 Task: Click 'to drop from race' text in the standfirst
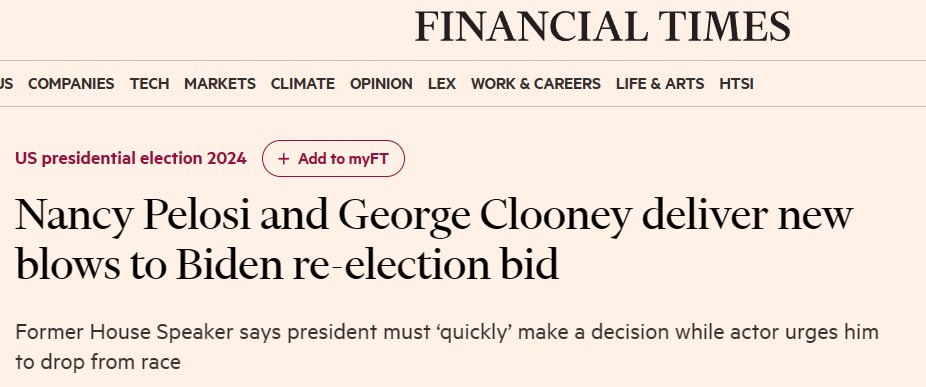click(x=98, y=362)
